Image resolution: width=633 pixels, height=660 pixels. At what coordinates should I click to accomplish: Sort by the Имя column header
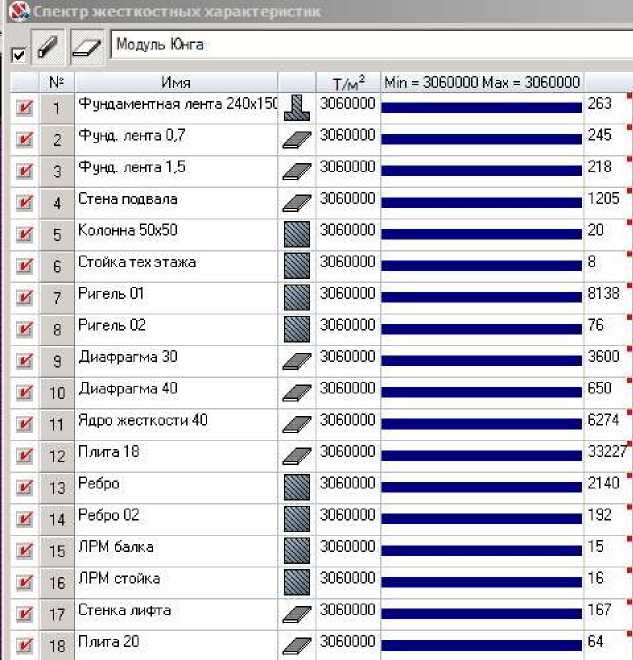176,82
